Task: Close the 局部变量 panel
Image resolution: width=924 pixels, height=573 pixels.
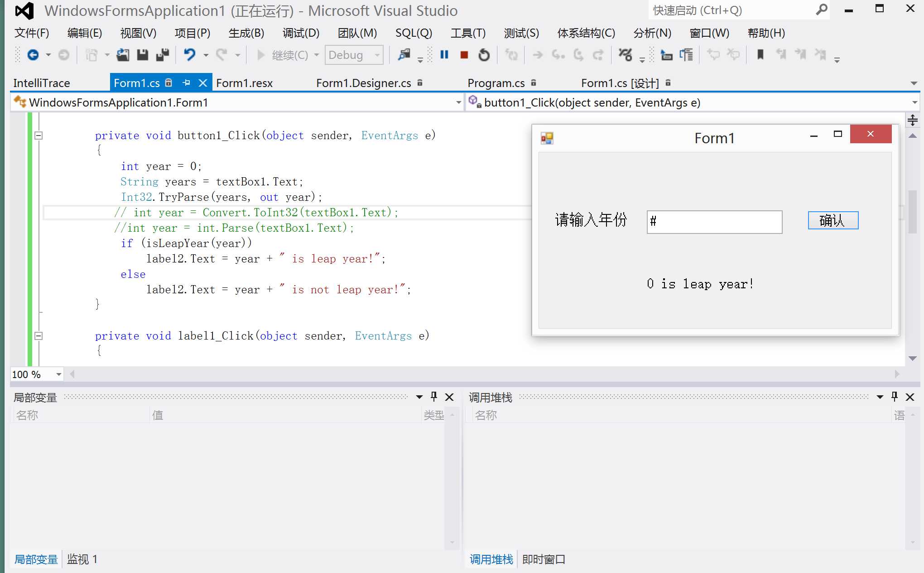Action: coord(449,397)
